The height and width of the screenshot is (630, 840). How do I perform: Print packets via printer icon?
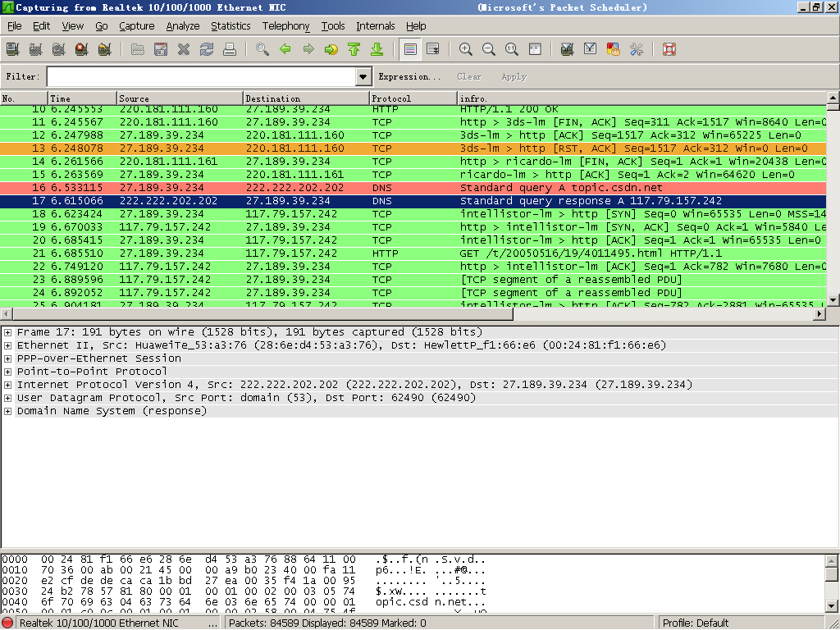click(230, 49)
